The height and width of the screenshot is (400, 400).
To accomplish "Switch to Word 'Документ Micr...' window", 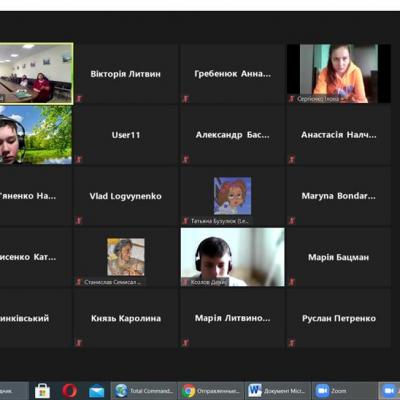I will click(x=278, y=391).
